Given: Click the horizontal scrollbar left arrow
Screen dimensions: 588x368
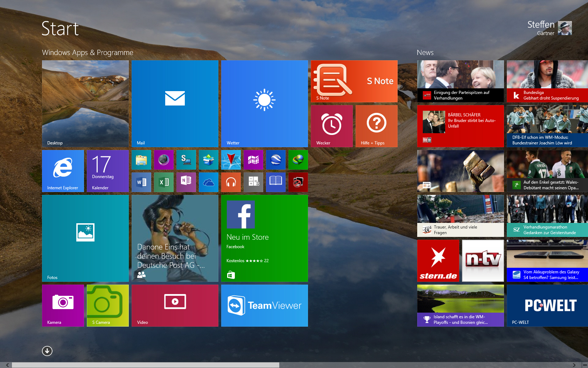Looking at the screenshot, I should [x=7, y=365].
